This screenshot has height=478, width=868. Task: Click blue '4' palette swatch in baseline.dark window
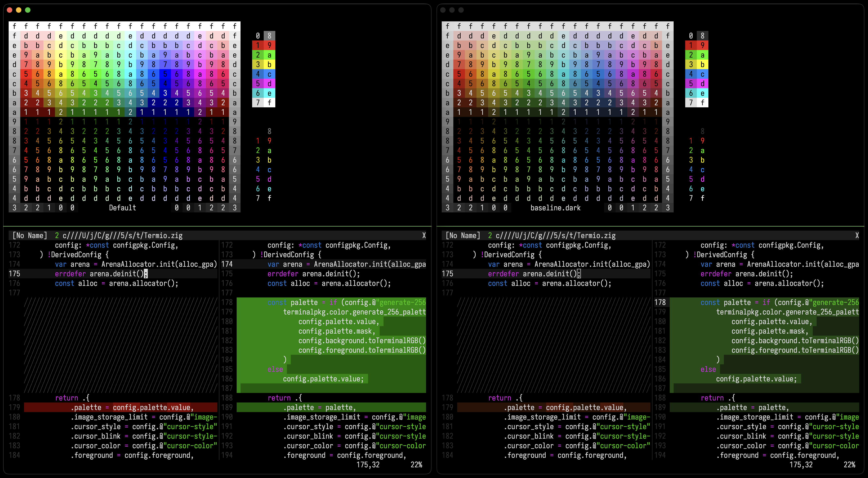point(691,74)
